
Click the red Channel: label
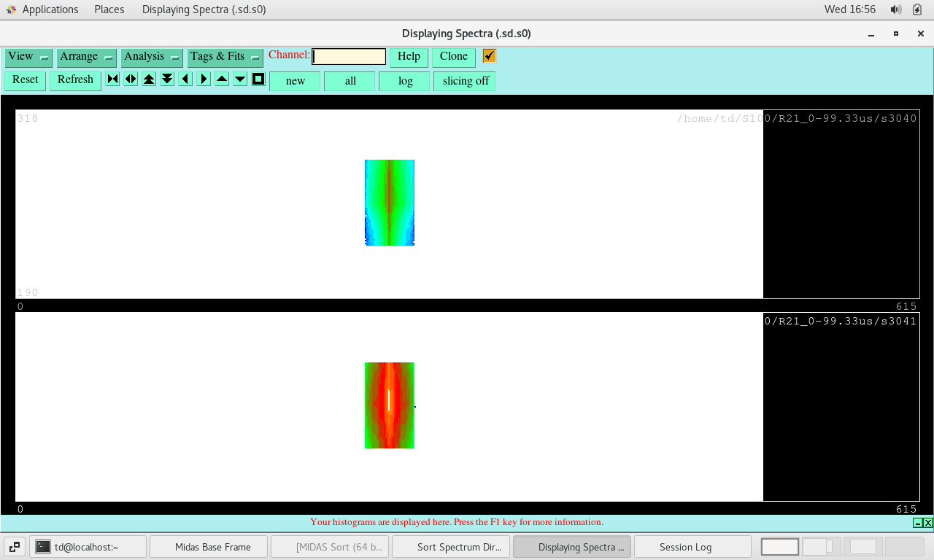(289, 55)
